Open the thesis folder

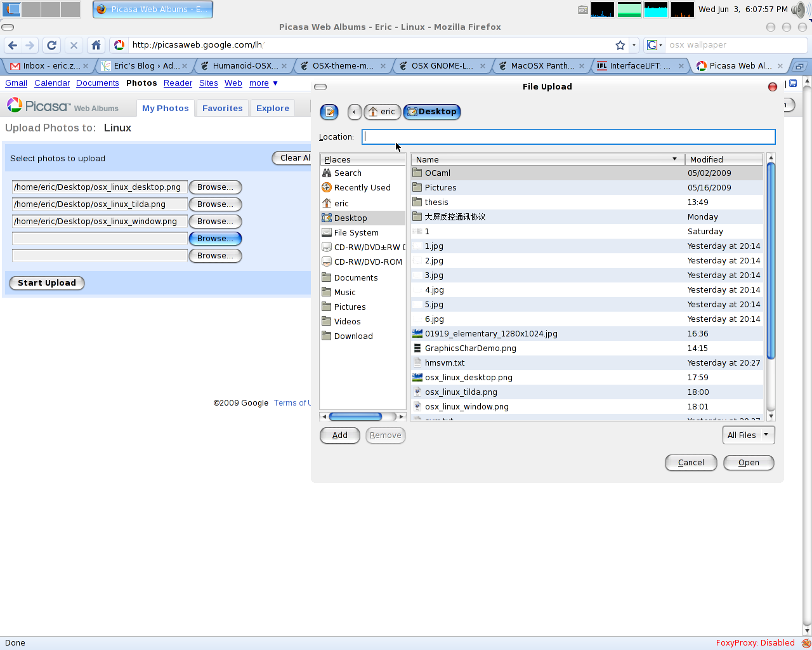point(587,202)
